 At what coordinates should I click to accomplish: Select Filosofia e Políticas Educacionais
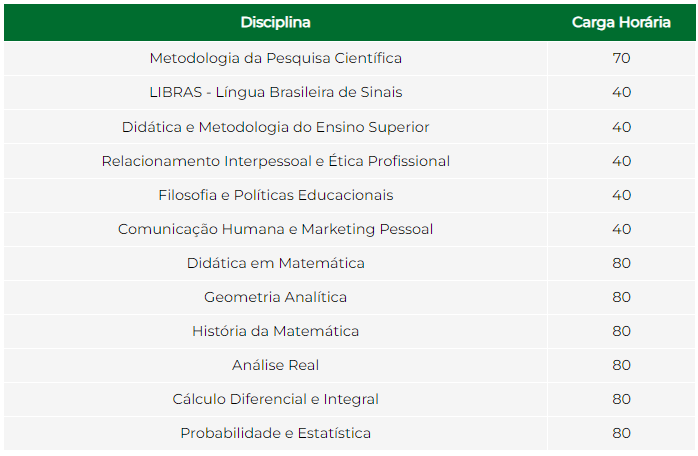coord(276,195)
